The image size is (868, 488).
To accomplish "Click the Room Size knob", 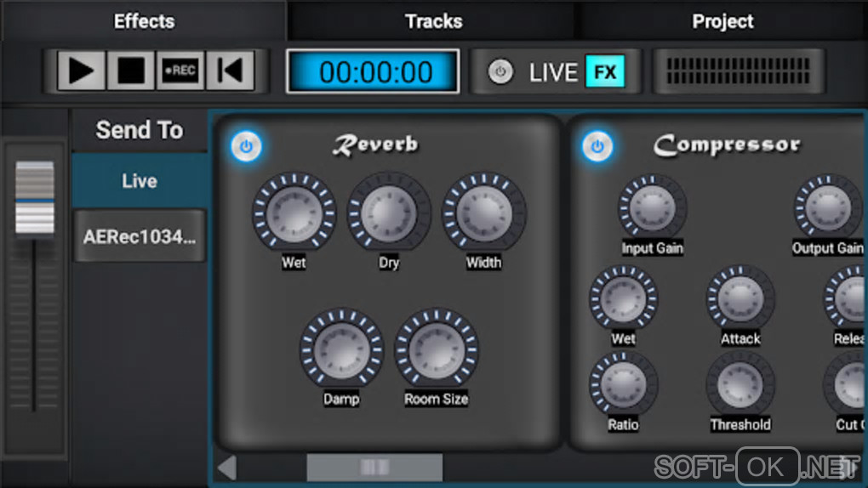I will pyautogui.click(x=437, y=349).
